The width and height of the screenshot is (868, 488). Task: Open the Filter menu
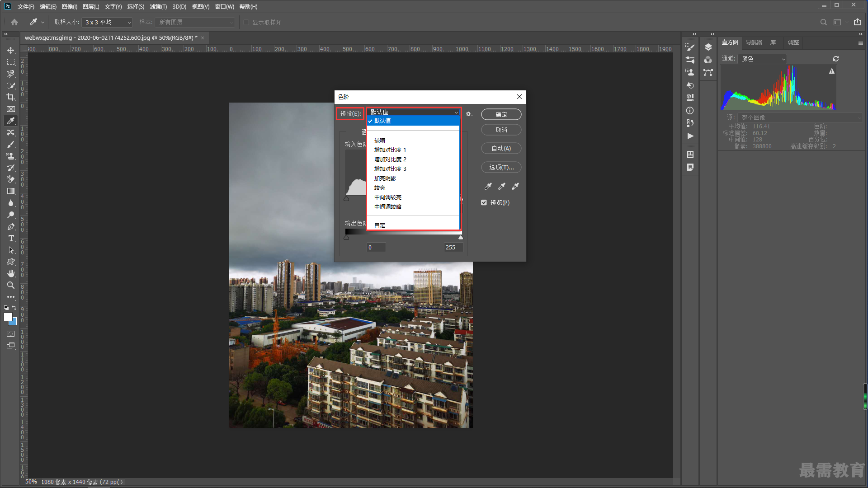158,7
